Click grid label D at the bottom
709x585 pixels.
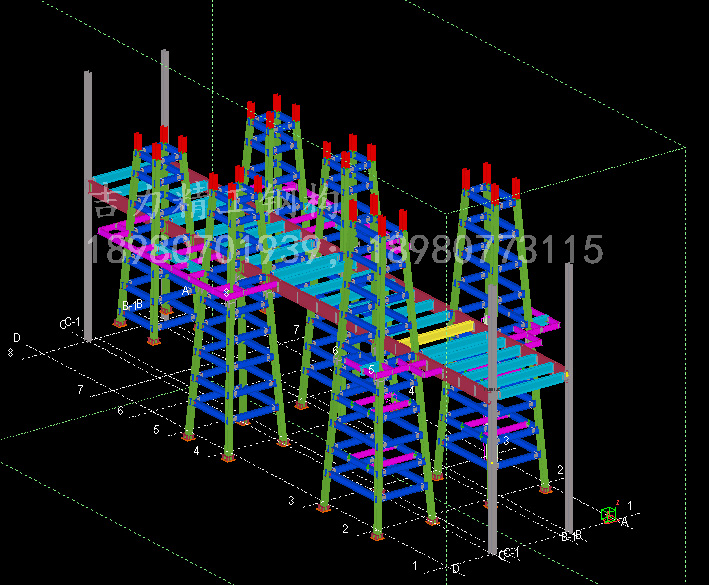click(455, 569)
